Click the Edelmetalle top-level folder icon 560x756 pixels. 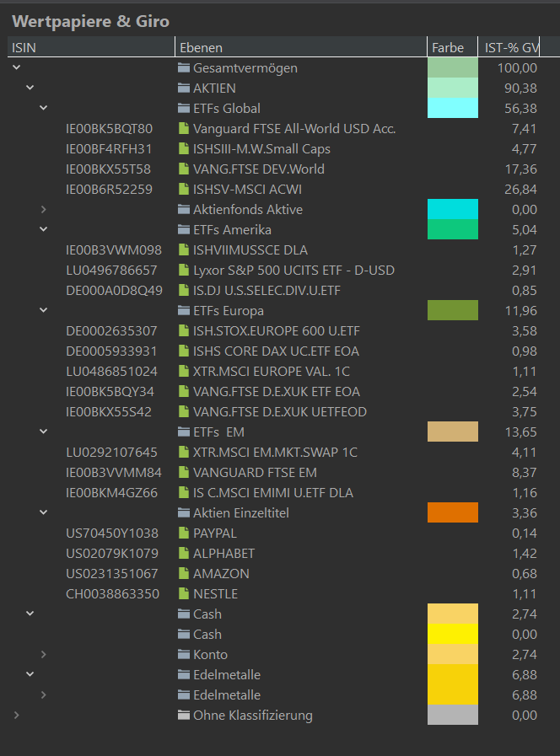pyautogui.click(x=183, y=674)
